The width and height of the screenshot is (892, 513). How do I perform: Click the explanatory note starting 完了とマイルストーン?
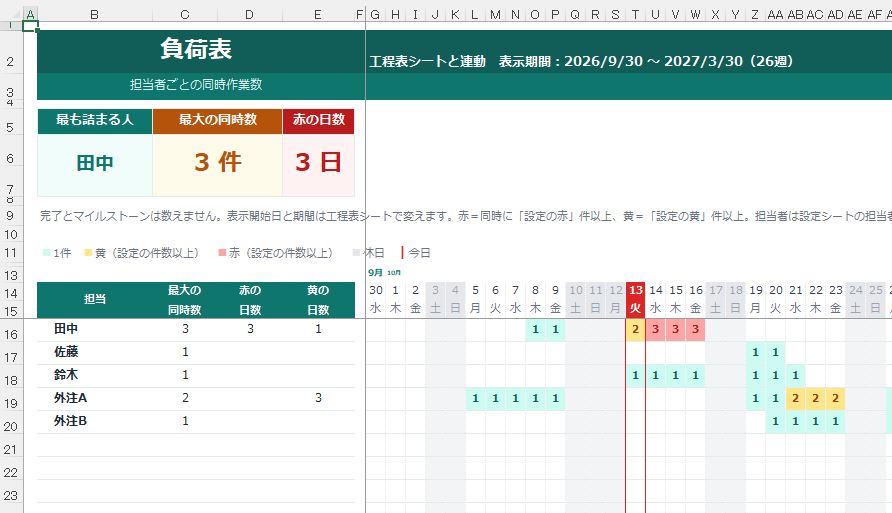[464, 216]
